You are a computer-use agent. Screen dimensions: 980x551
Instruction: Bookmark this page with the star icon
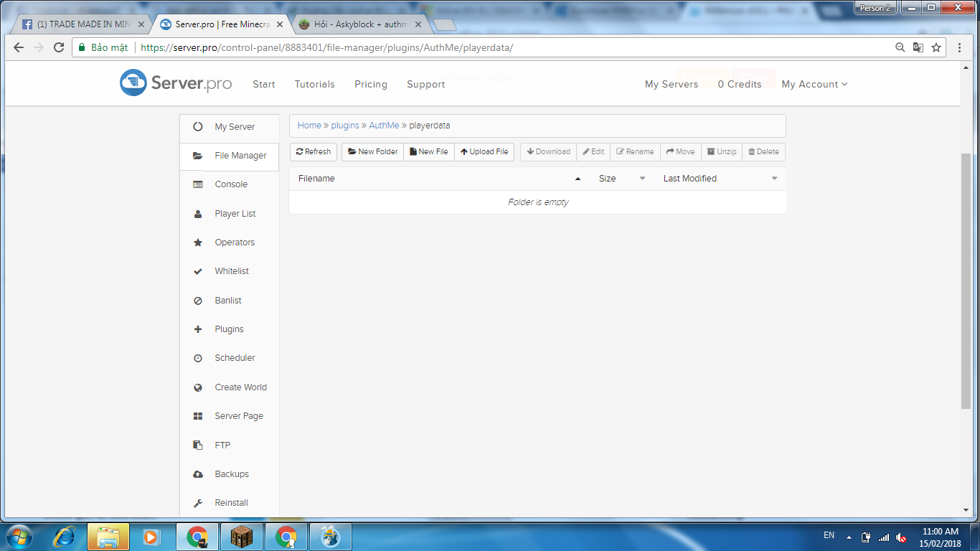coord(936,47)
